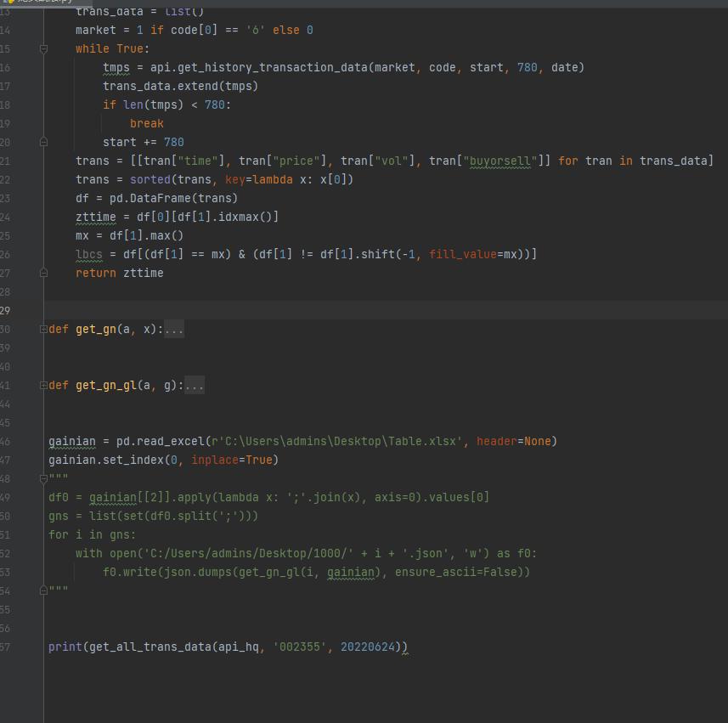Expand the folded get_gn function

click(43, 330)
